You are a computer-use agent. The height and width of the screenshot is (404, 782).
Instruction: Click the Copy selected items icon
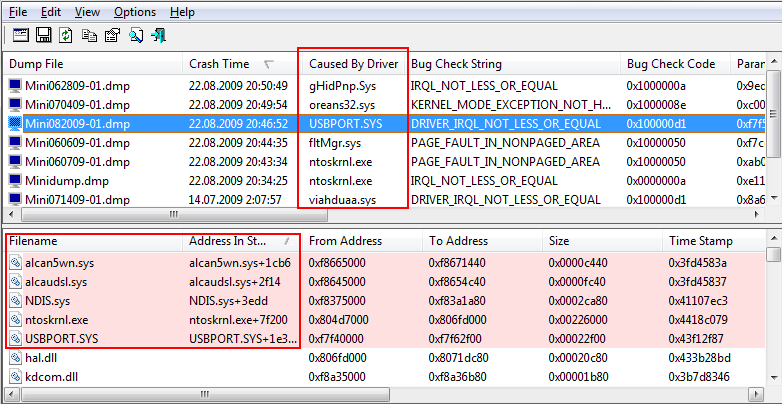point(89,36)
